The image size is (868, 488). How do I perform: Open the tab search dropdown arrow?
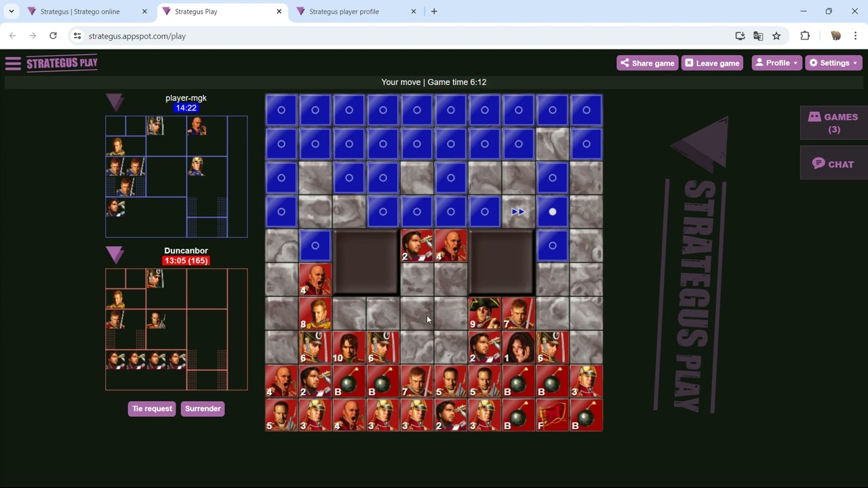click(x=12, y=12)
